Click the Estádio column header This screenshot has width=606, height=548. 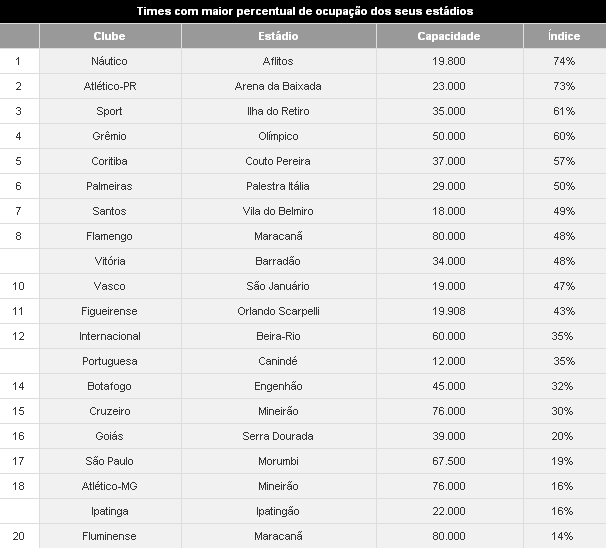(277, 36)
